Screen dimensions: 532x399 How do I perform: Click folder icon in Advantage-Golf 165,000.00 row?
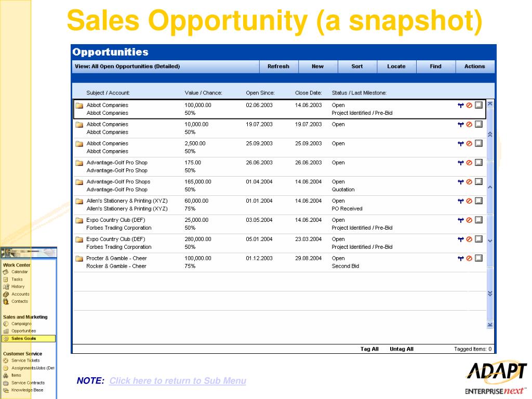(x=79, y=182)
